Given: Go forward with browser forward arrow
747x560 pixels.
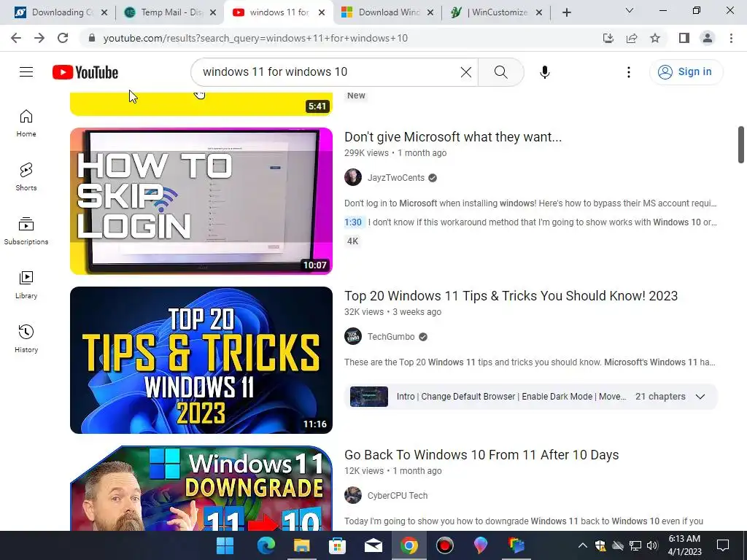Looking at the screenshot, I should (x=39, y=38).
